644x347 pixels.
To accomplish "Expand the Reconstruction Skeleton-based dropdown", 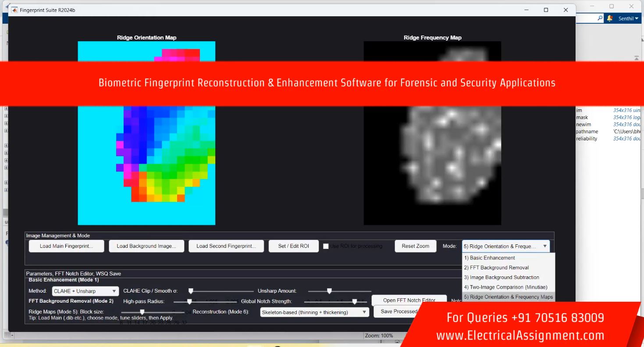I will point(314,312).
